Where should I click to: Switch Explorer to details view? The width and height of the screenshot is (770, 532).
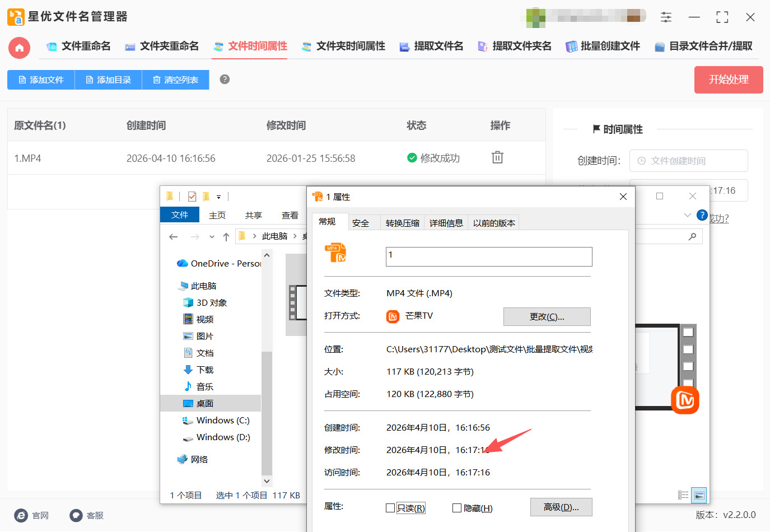click(683, 495)
